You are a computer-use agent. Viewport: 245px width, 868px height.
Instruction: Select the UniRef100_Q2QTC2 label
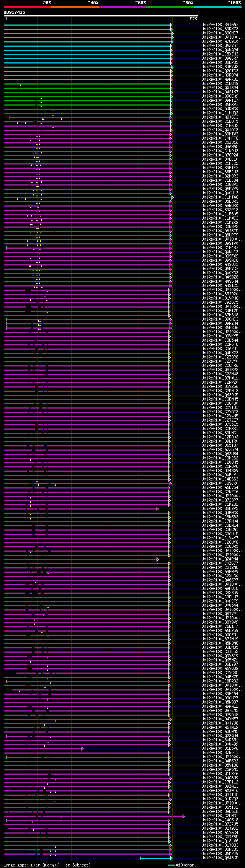click(x=220, y=71)
